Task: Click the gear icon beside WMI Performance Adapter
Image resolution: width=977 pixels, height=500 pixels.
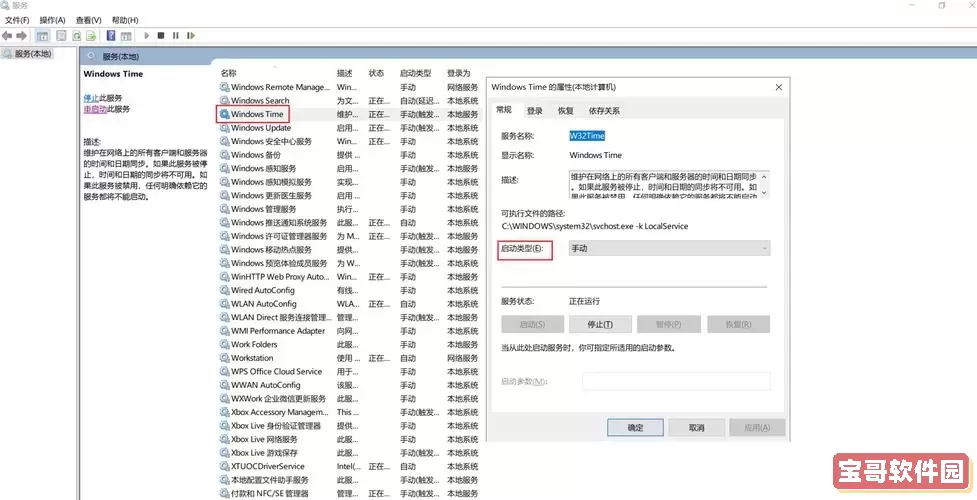Action: tap(224, 330)
